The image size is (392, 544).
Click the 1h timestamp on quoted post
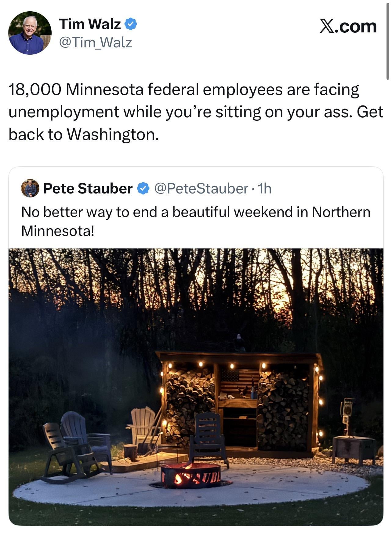point(265,188)
